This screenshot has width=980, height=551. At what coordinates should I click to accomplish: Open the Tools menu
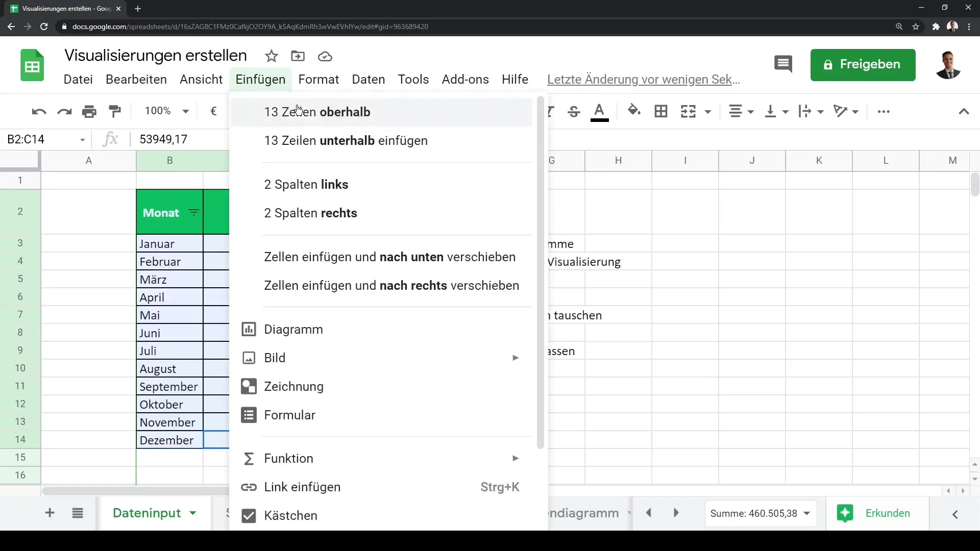point(413,80)
